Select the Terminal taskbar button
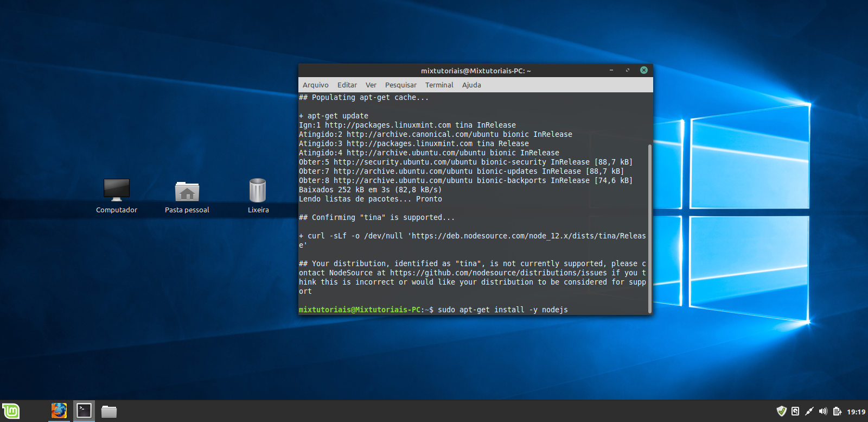 click(84, 411)
